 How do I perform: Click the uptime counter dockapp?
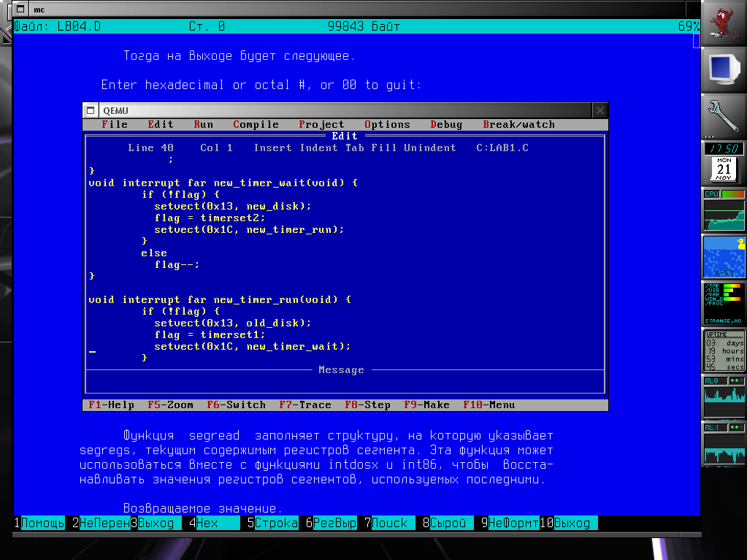click(724, 350)
